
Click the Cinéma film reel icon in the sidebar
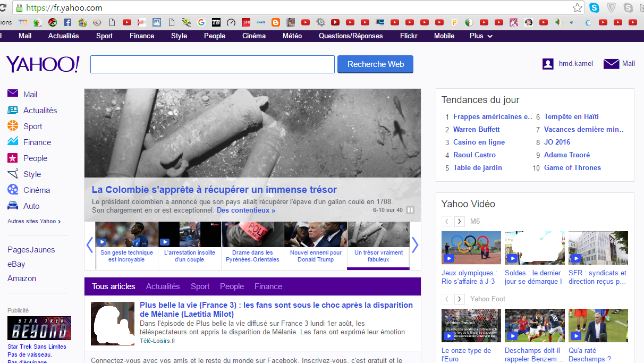point(13,190)
